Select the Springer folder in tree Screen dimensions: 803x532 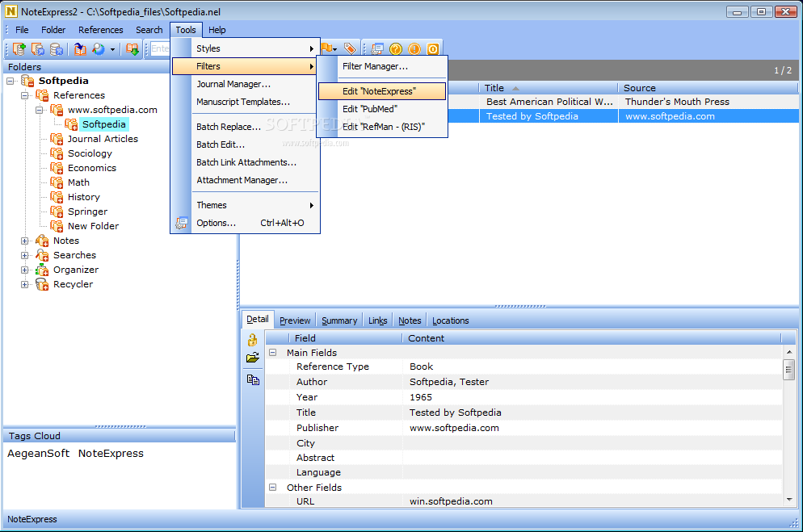(x=87, y=212)
